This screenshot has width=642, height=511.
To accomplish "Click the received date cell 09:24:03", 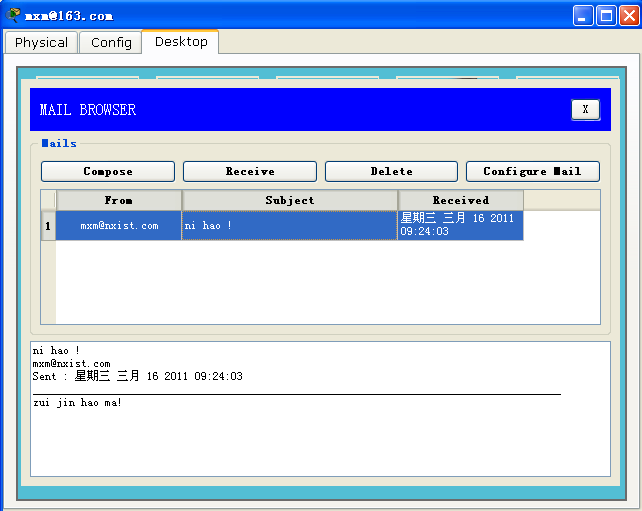I will point(461,226).
